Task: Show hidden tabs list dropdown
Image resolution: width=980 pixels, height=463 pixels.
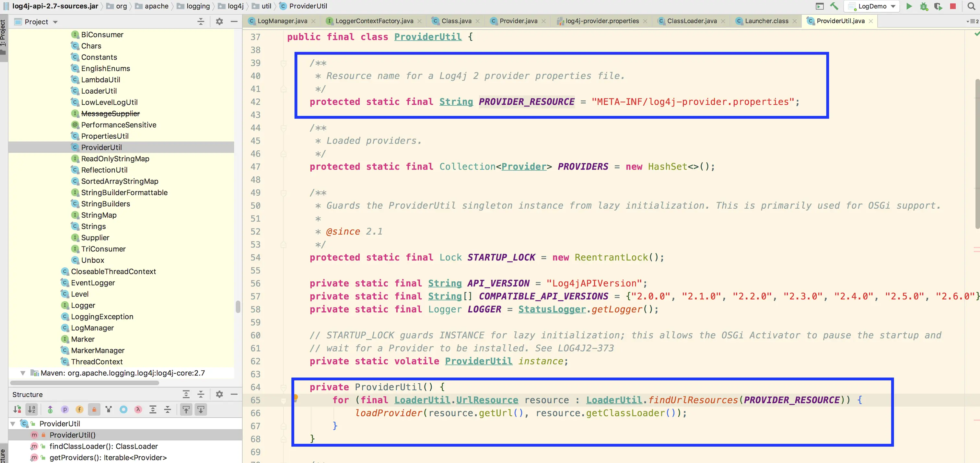Action: (973, 21)
